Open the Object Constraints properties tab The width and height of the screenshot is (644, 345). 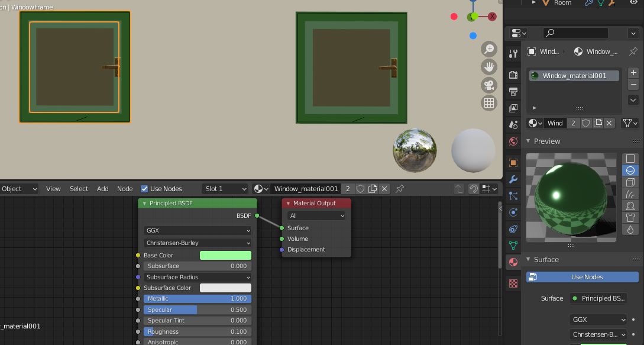coord(513,229)
